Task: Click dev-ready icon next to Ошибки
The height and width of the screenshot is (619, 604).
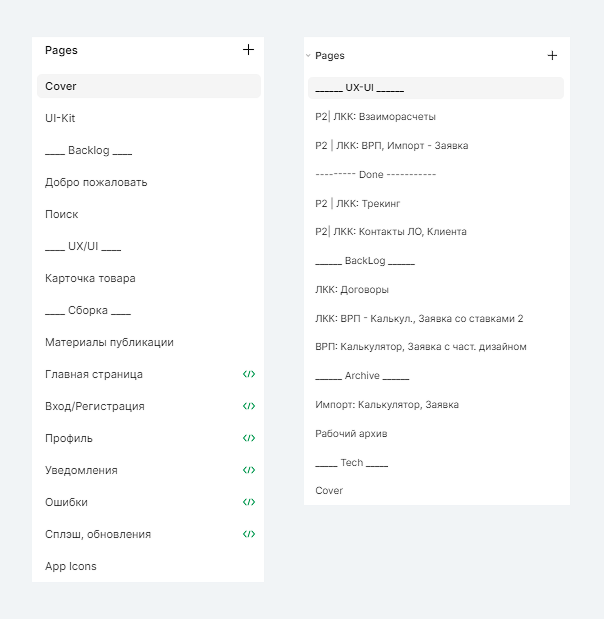Action: coord(249,502)
